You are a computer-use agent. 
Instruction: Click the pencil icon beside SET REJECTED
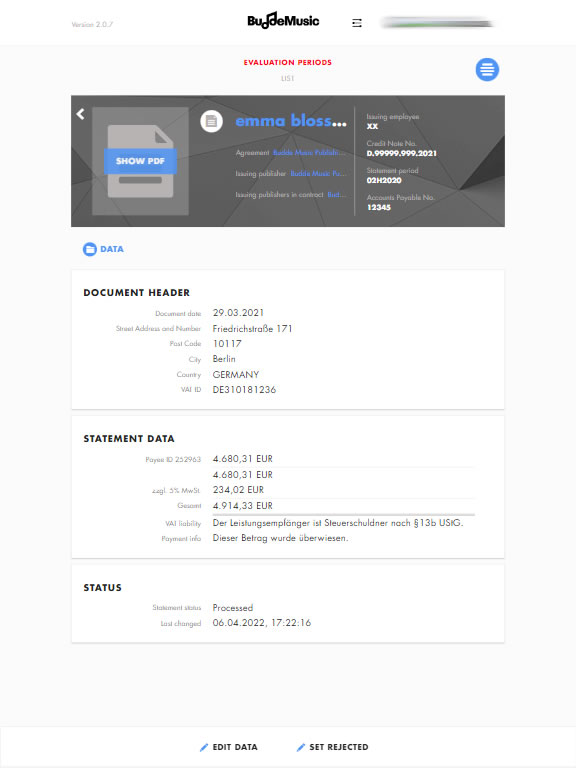(301, 747)
